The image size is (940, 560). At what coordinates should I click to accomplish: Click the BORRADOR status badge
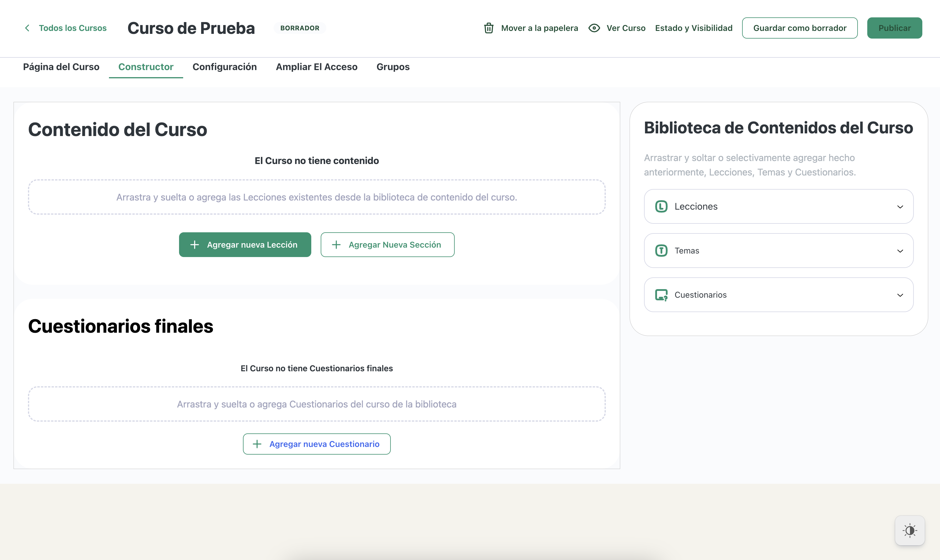(x=299, y=28)
